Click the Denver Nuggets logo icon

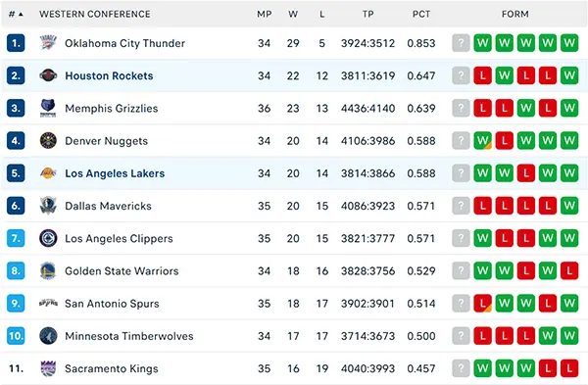point(48,141)
